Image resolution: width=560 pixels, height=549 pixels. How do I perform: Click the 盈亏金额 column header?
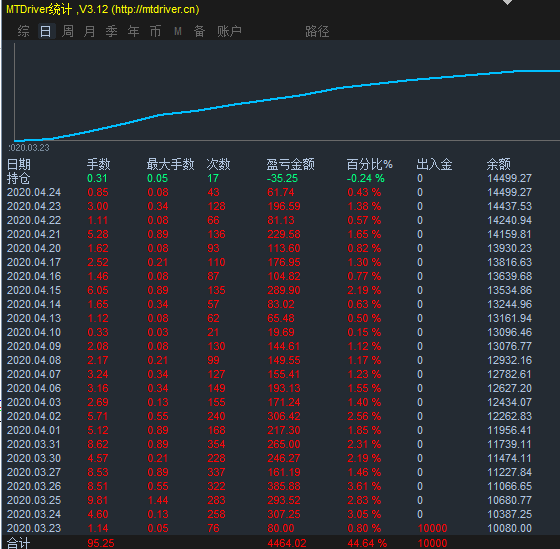pos(290,164)
